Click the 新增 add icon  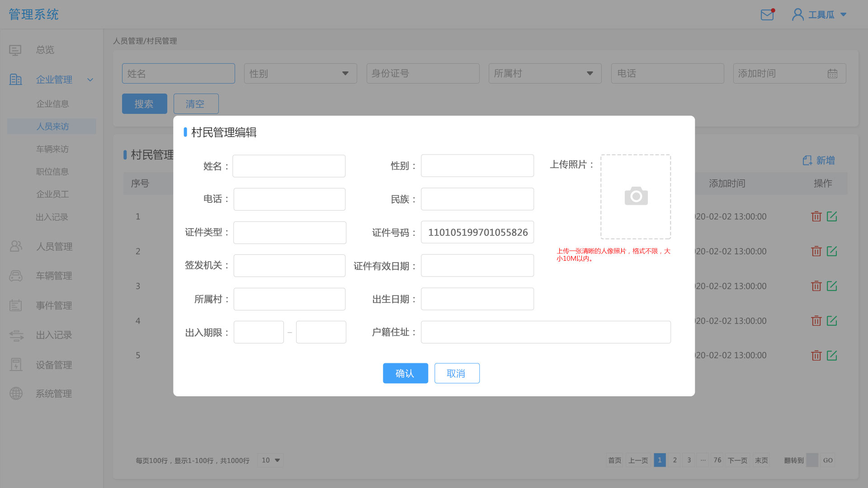(x=807, y=160)
